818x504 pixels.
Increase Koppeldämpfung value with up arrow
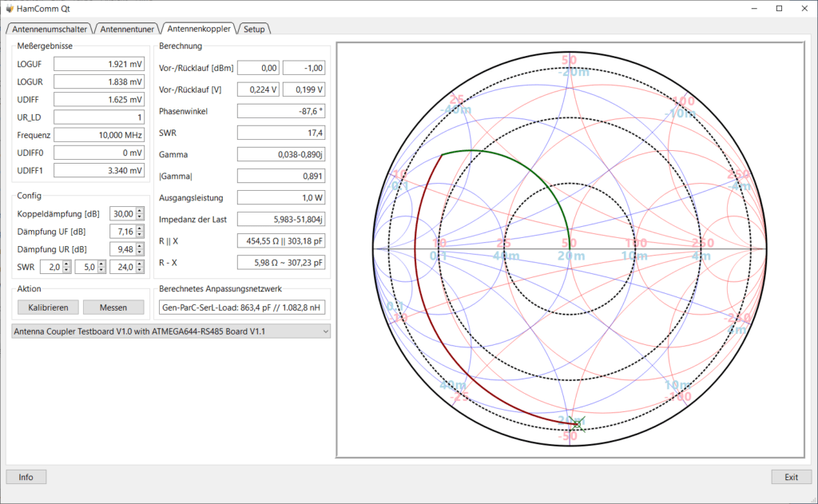coord(140,211)
